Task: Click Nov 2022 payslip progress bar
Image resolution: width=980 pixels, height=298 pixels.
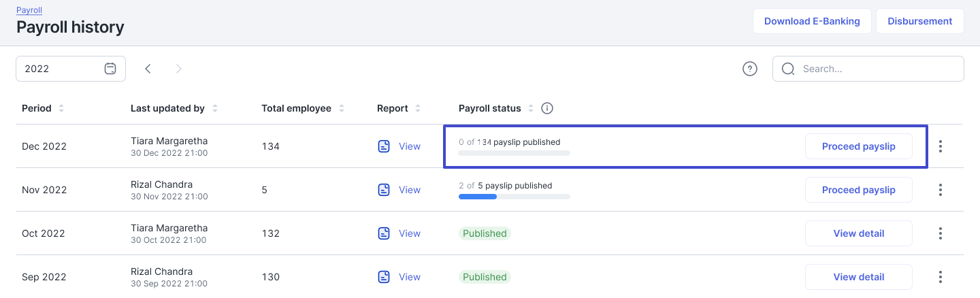Action: point(514,197)
